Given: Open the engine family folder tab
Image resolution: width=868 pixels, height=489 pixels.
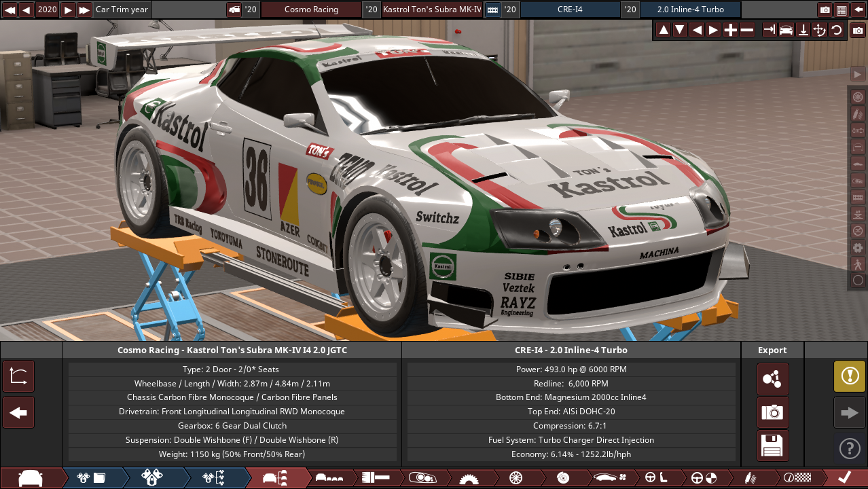Looking at the screenshot, I should pyautogui.click(x=92, y=478).
